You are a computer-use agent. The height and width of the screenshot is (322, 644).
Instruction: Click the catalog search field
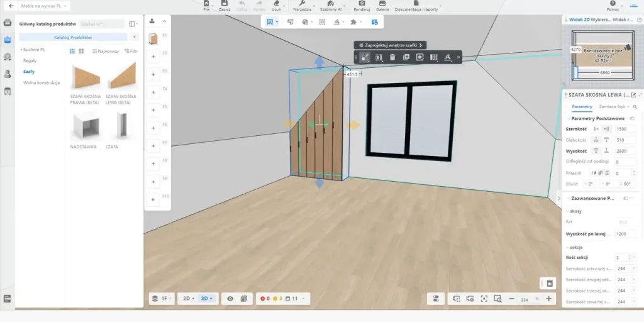[x=103, y=24]
